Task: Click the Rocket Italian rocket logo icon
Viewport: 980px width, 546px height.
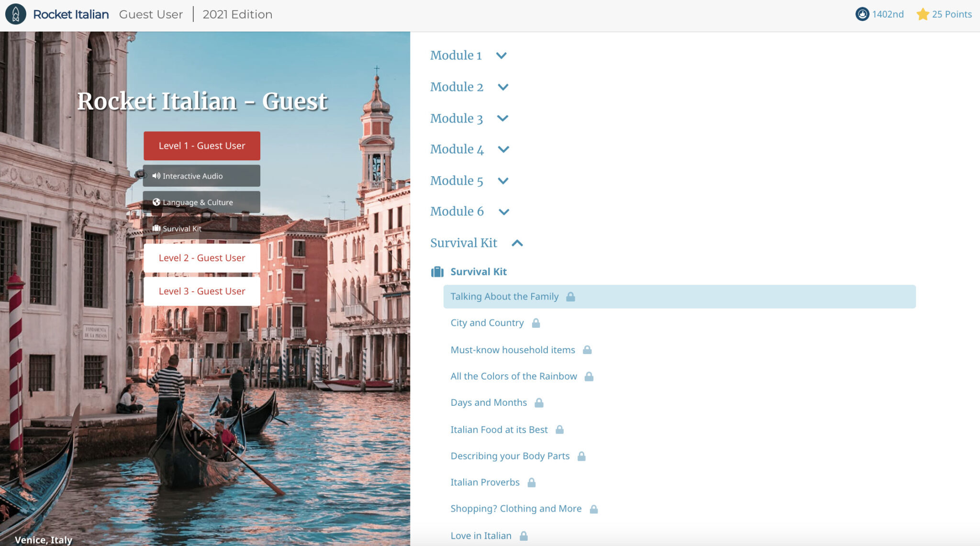Action: click(x=16, y=14)
